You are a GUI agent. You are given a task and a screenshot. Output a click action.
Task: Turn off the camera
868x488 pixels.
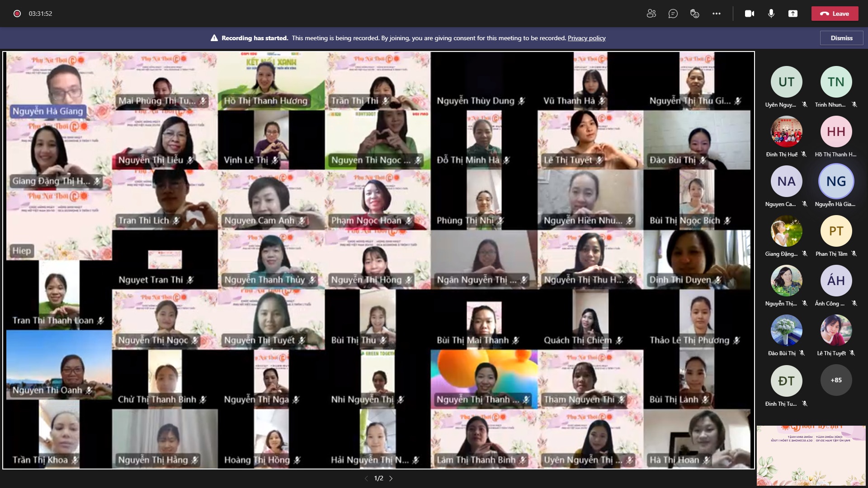click(x=749, y=14)
